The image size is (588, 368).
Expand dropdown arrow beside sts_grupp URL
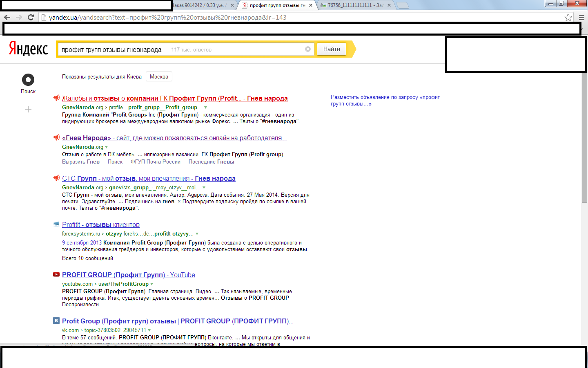[205, 188]
